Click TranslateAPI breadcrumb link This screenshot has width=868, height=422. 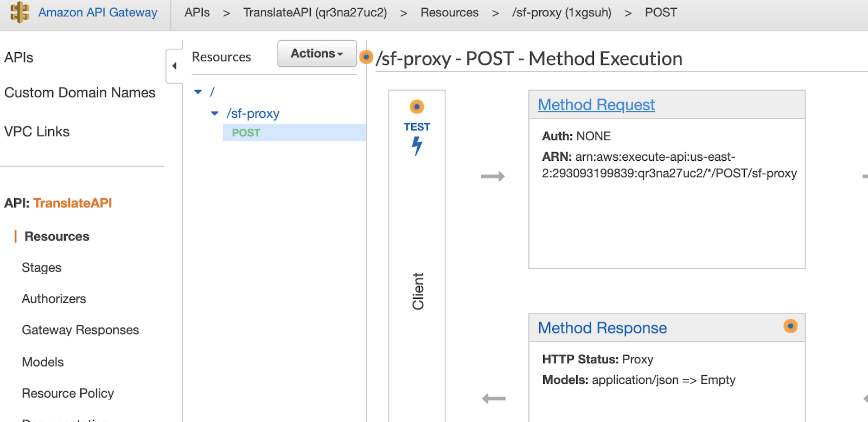tap(315, 12)
